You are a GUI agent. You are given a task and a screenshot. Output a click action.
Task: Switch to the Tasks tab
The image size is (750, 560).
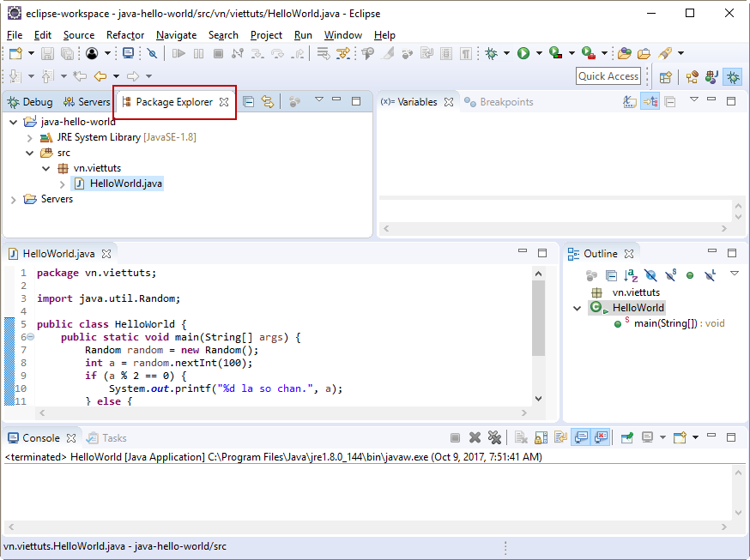(x=106, y=437)
